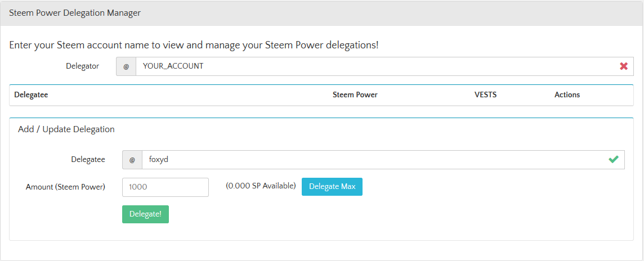Click the Steem Power Delegation Manager title
The width and height of the screenshot is (644, 261).
[75, 13]
